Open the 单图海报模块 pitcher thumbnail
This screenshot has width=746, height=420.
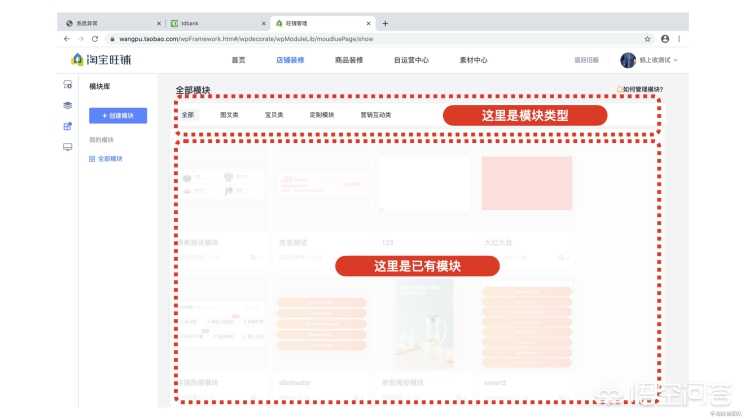[424, 324]
